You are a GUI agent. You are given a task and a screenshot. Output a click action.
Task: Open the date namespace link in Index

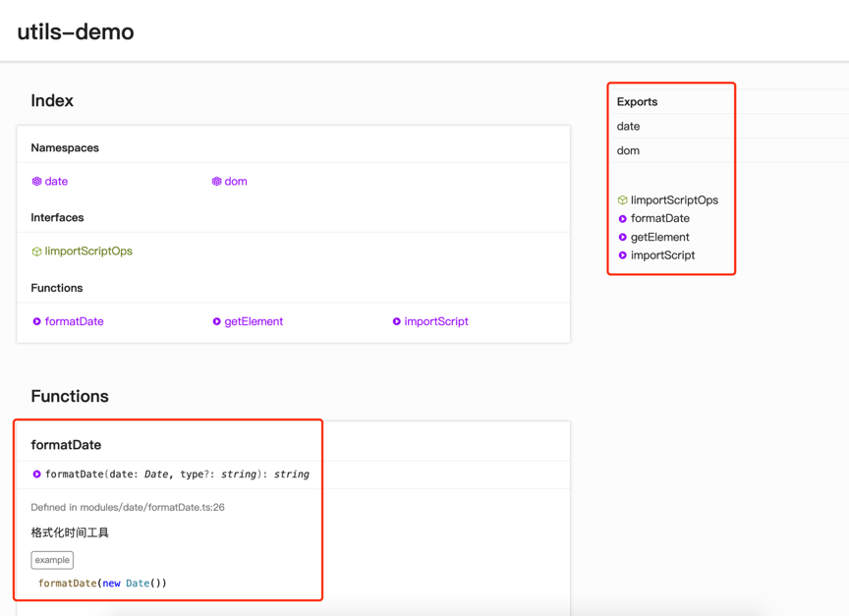click(56, 182)
